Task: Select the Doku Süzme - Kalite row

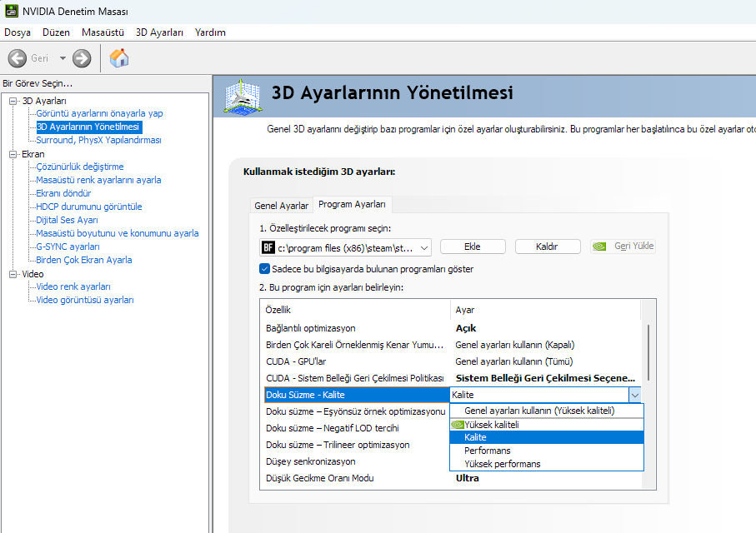Action: (357, 395)
